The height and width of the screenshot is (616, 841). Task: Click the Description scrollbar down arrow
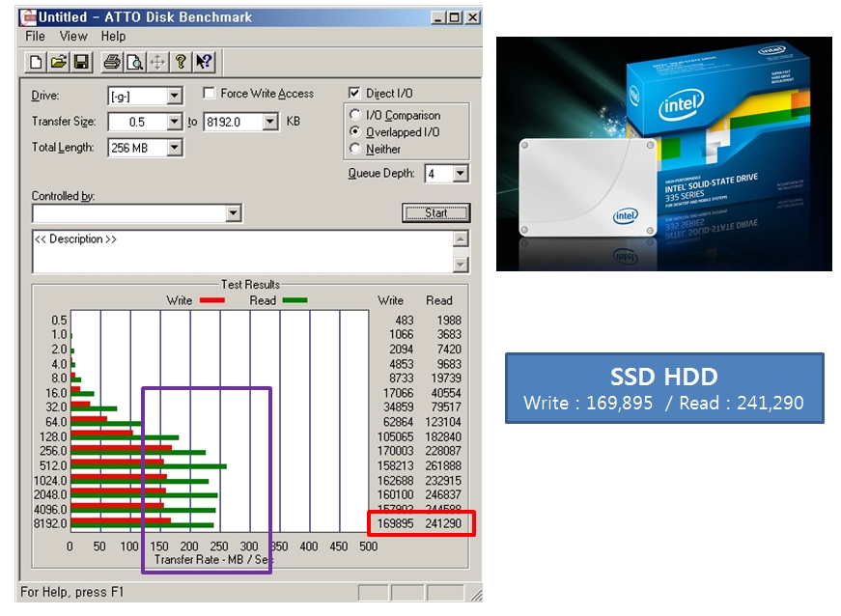(x=461, y=265)
